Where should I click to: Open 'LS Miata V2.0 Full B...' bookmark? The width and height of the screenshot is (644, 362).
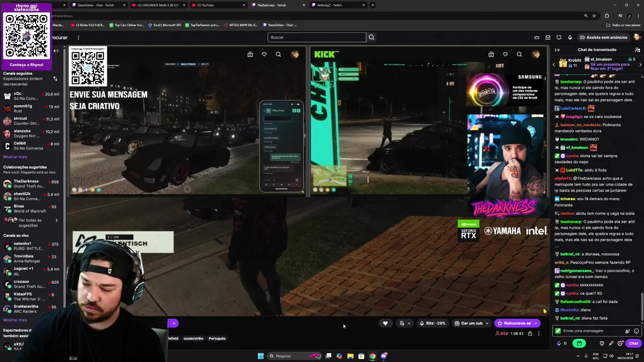click(87, 25)
